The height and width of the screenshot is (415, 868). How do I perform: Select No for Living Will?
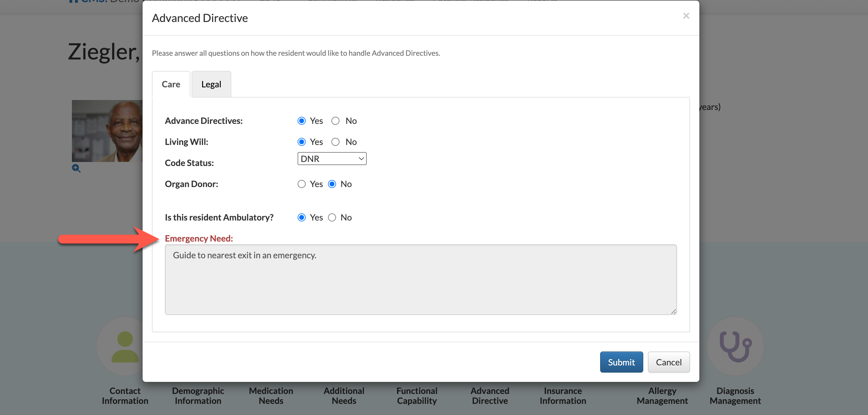[x=335, y=142]
